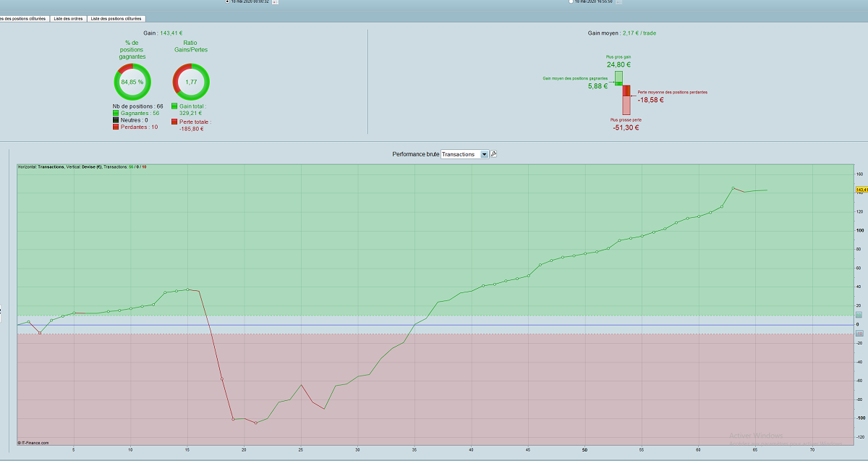Screen dimensions: 868x461
Task: Click the average winning gain 5,88 €
Action: [x=597, y=86]
